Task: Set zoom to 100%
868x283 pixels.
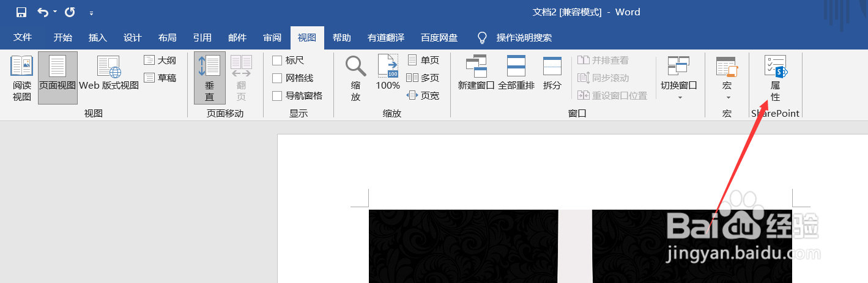Action: click(x=388, y=73)
